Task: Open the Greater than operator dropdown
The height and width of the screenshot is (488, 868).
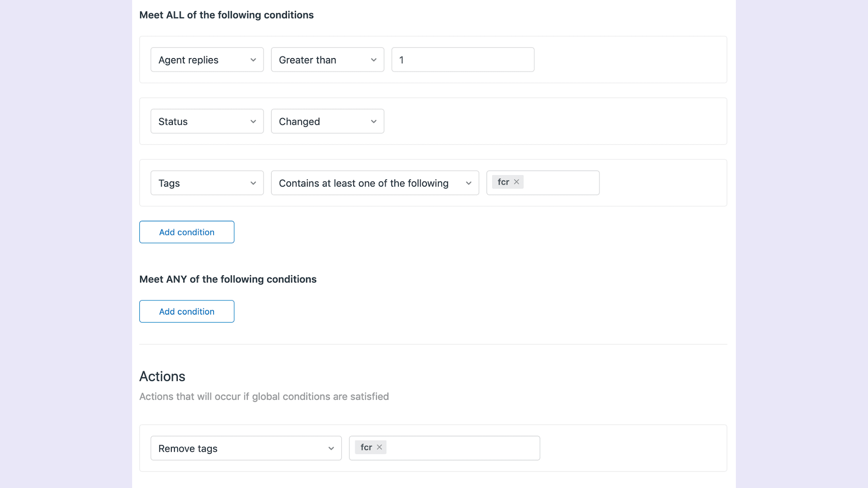Action: [327, 60]
